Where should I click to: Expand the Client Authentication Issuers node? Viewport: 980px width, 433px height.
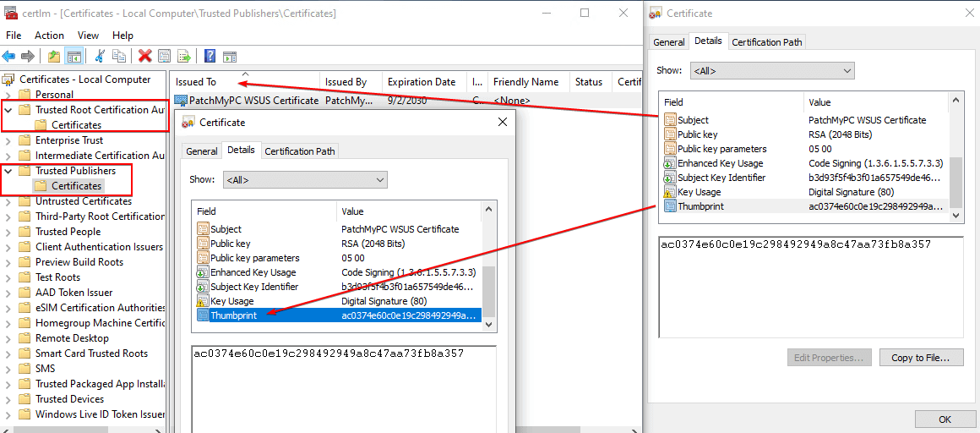pos(8,247)
